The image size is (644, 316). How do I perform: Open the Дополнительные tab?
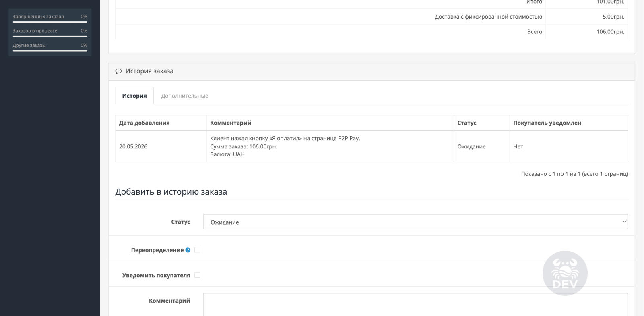185,96
